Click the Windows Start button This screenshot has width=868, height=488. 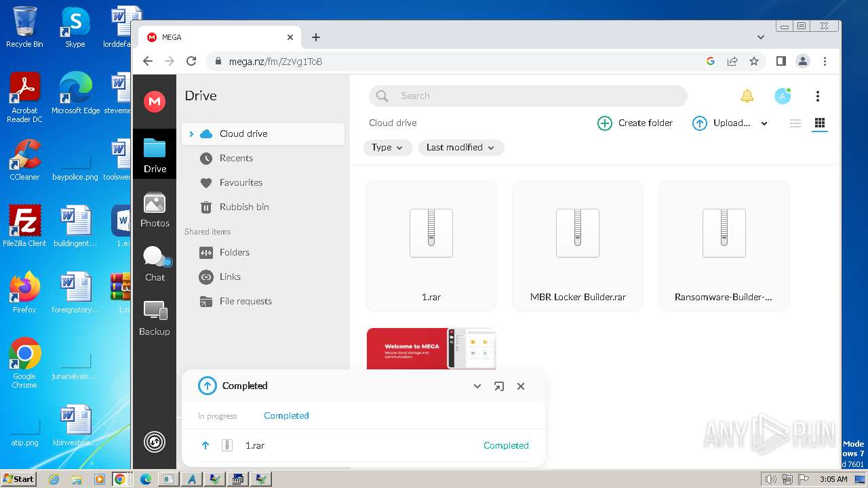18,479
